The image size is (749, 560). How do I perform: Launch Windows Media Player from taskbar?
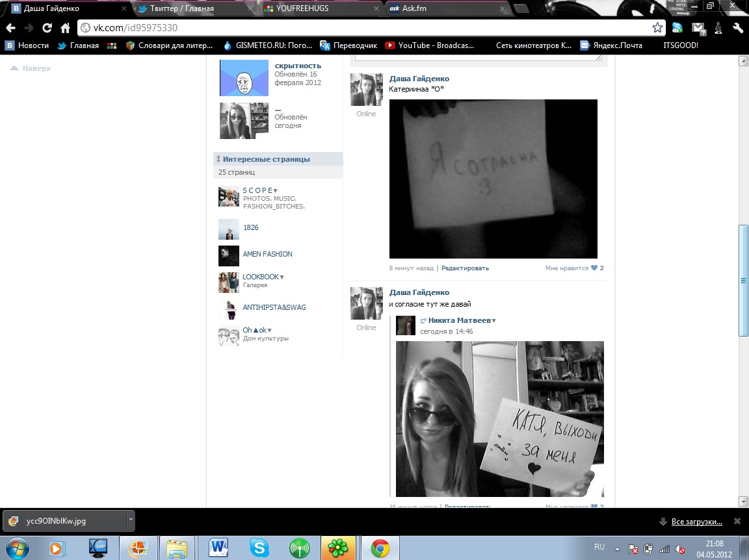coord(55,548)
